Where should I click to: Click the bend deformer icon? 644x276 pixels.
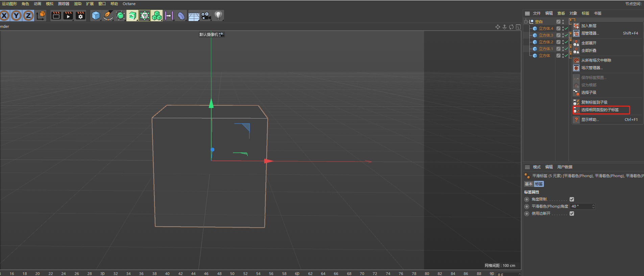(x=181, y=16)
